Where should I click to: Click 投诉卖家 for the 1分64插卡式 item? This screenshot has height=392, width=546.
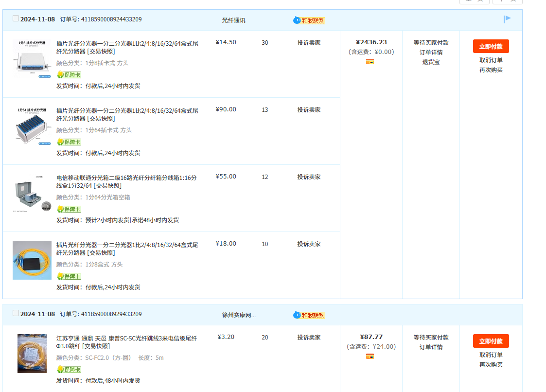click(x=309, y=110)
